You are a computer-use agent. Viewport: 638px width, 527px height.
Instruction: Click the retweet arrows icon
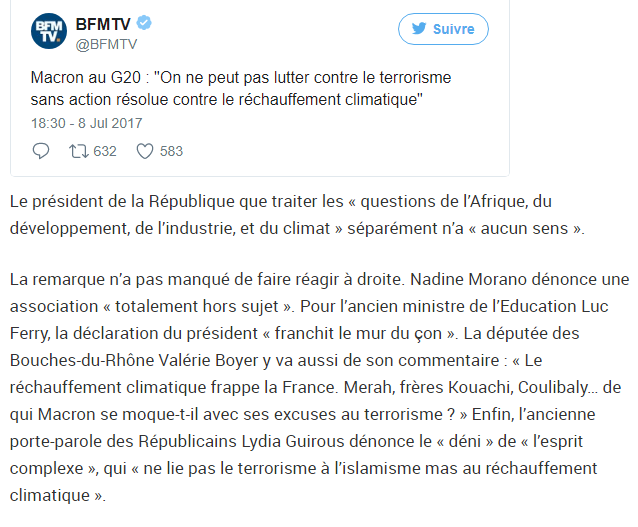(x=78, y=152)
